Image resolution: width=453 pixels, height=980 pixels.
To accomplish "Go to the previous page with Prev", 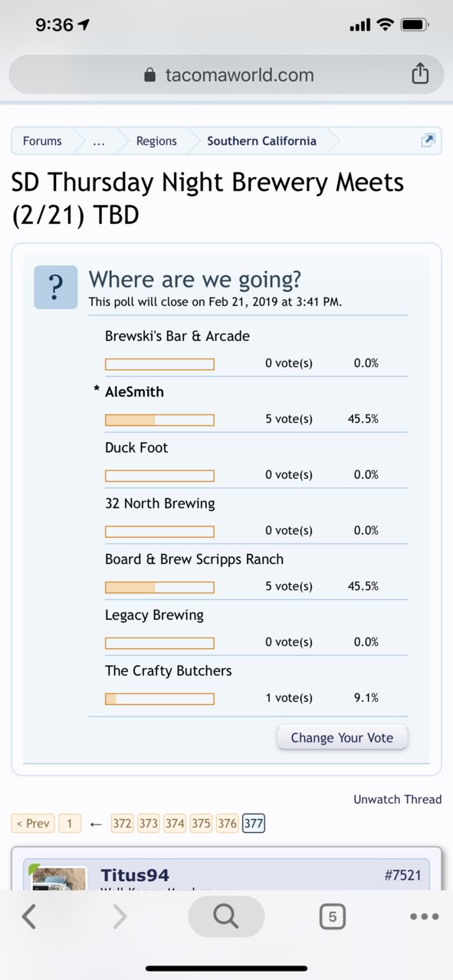I will 33,824.
